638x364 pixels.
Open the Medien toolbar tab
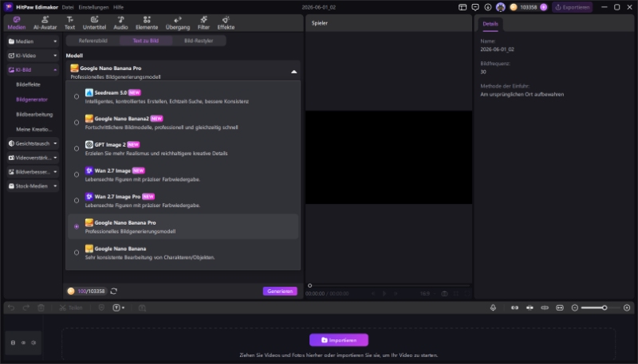(16, 23)
